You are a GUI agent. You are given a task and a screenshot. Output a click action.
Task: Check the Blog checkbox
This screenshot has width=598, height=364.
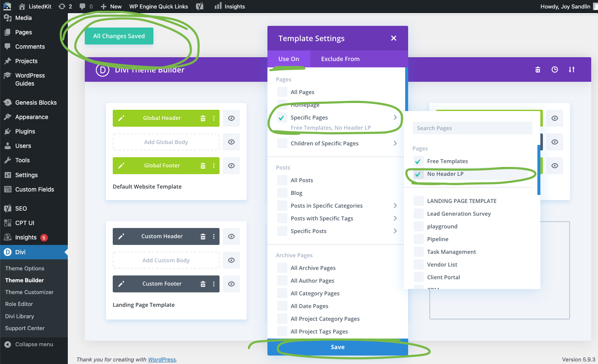[x=282, y=193]
